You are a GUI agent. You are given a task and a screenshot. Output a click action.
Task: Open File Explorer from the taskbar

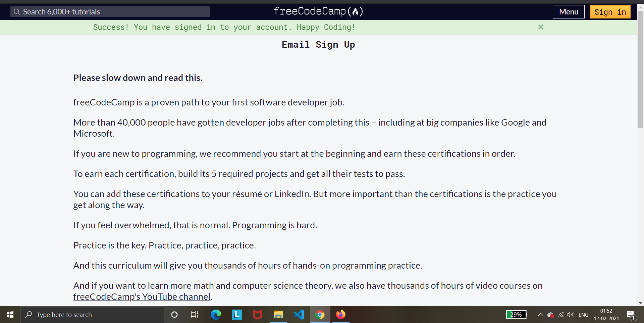point(278,315)
